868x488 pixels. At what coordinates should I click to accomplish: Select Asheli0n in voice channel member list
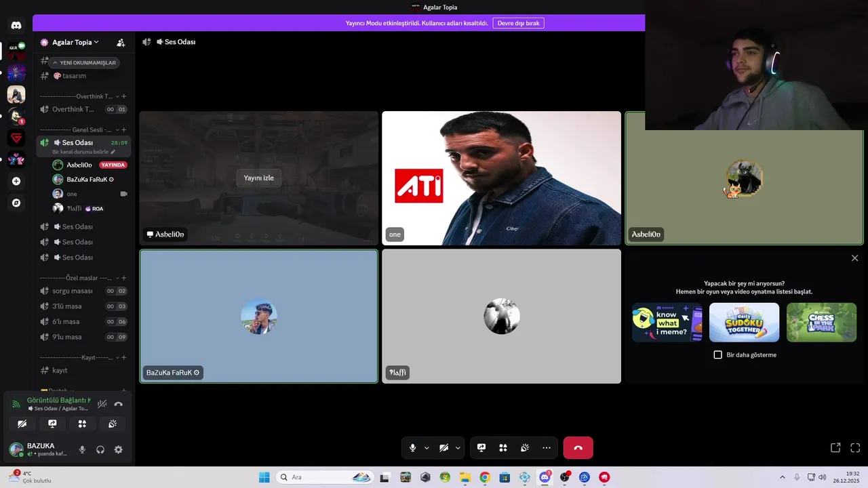point(90,165)
